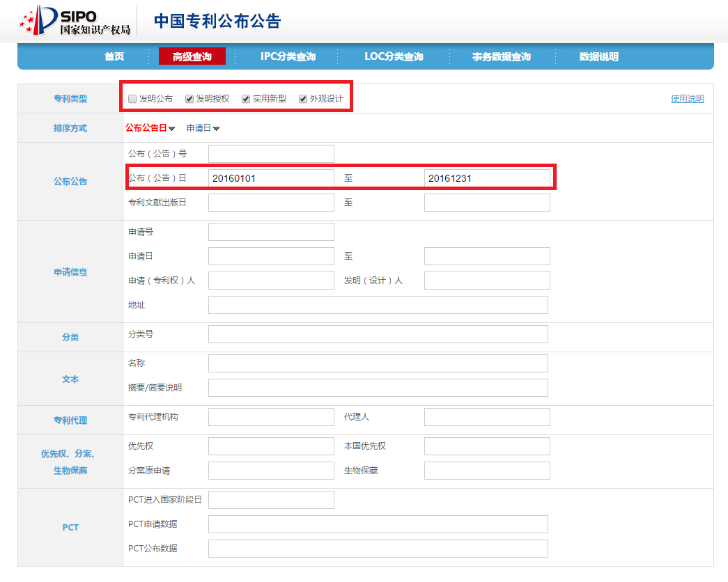Screen dimensions: 728x582
Task: Open the 首页 menu item
Action: [x=114, y=57]
